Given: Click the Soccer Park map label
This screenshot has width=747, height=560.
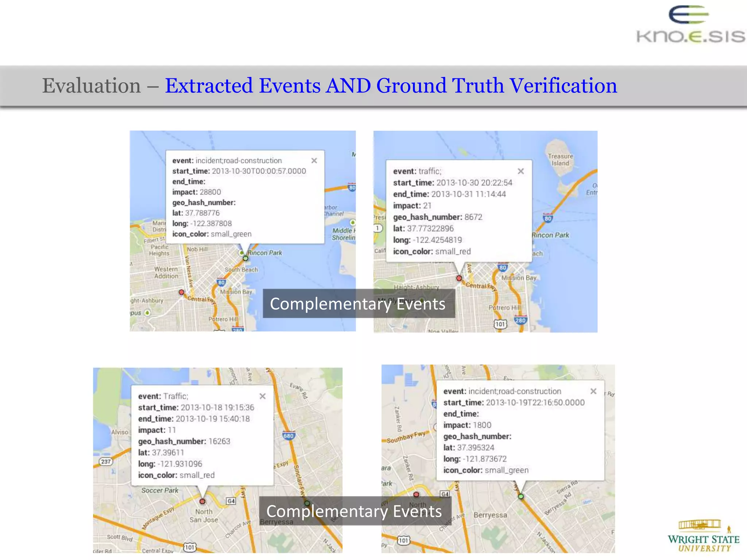Looking at the screenshot, I should tap(160, 490).
